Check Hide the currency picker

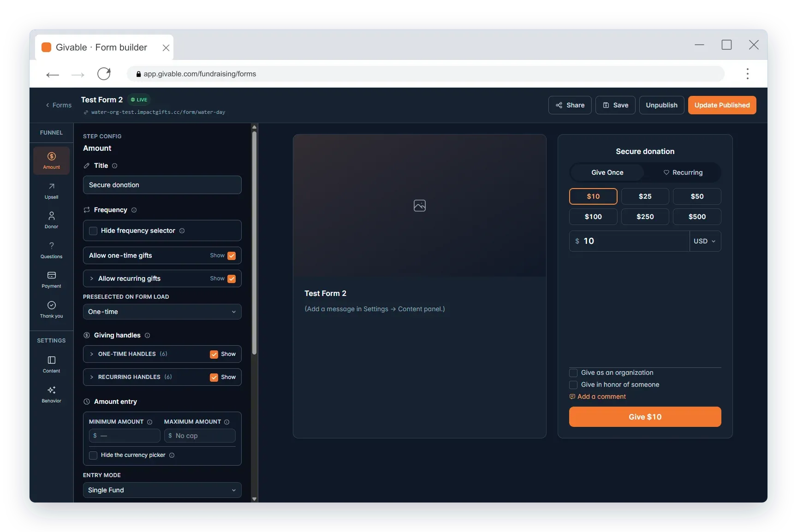[x=93, y=455]
